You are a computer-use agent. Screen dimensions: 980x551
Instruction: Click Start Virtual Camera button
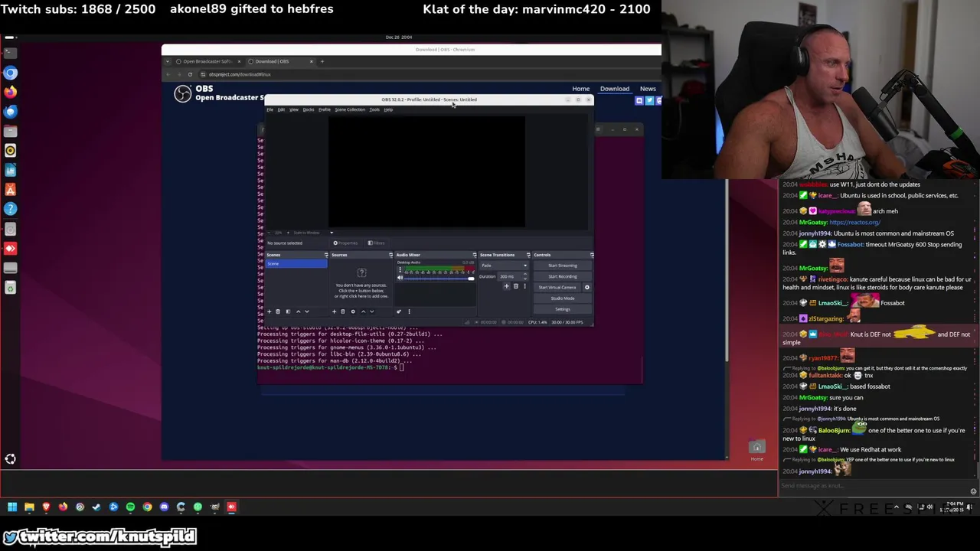click(557, 287)
